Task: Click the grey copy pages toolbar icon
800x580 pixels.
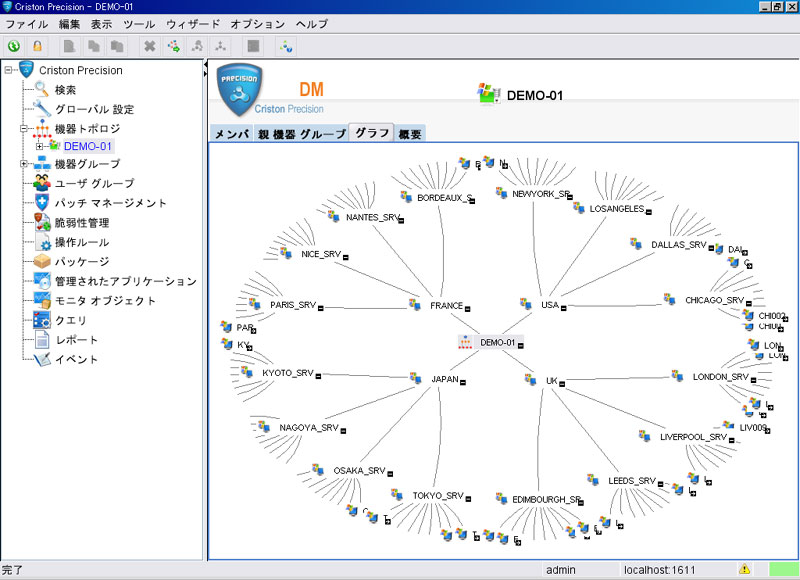Action: tap(93, 46)
